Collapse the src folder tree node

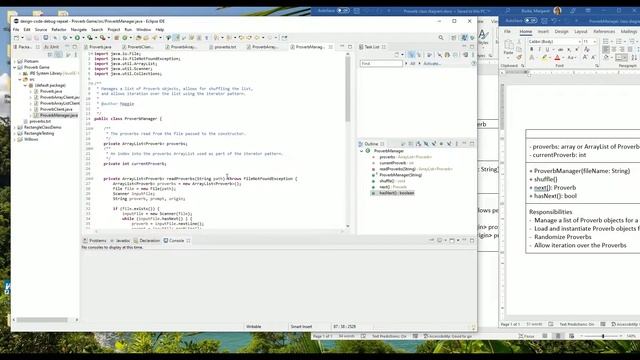[x=20, y=79]
